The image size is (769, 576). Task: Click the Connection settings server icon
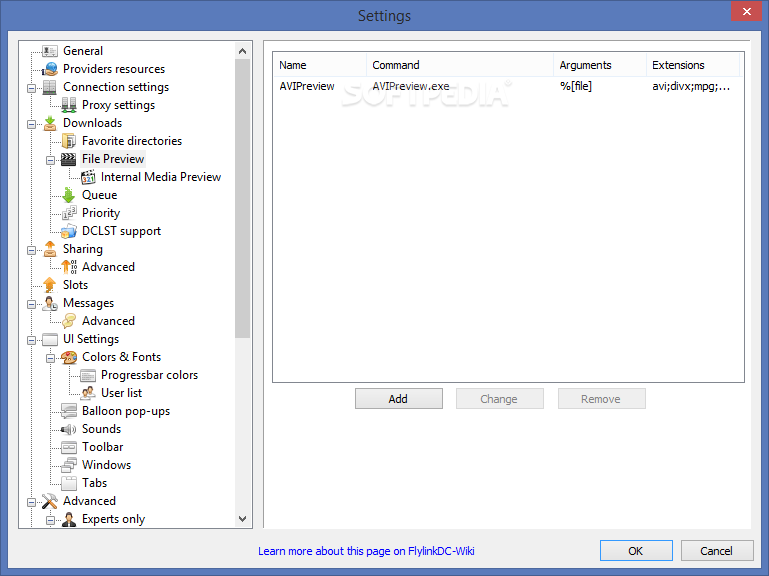pos(50,87)
